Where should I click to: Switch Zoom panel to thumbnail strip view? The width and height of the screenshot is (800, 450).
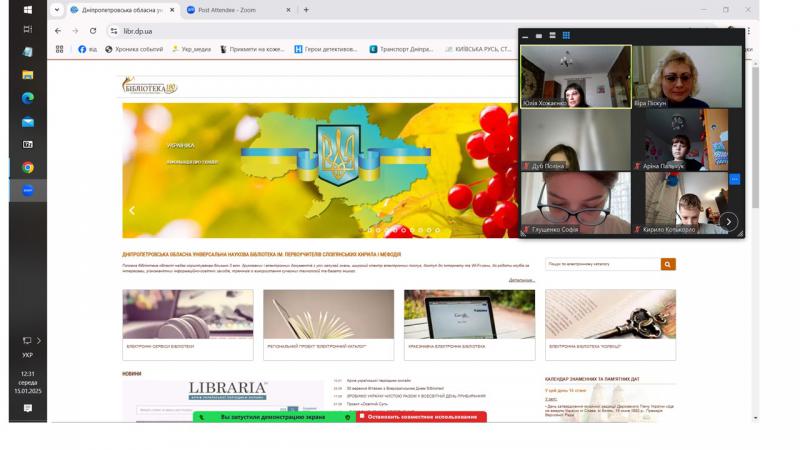point(553,36)
